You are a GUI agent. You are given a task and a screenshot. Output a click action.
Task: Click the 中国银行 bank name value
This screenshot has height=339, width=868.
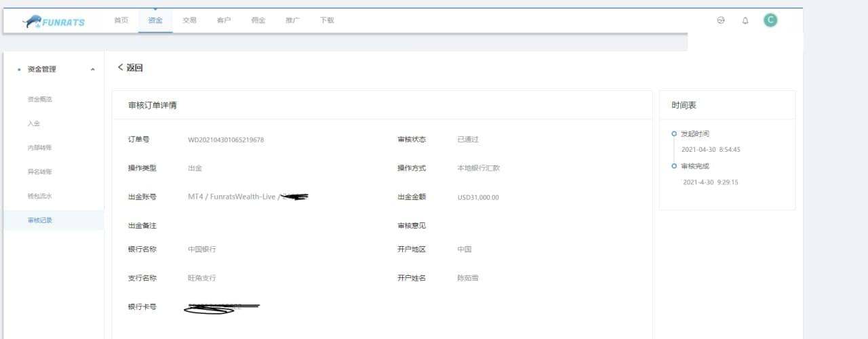pos(202,250)
